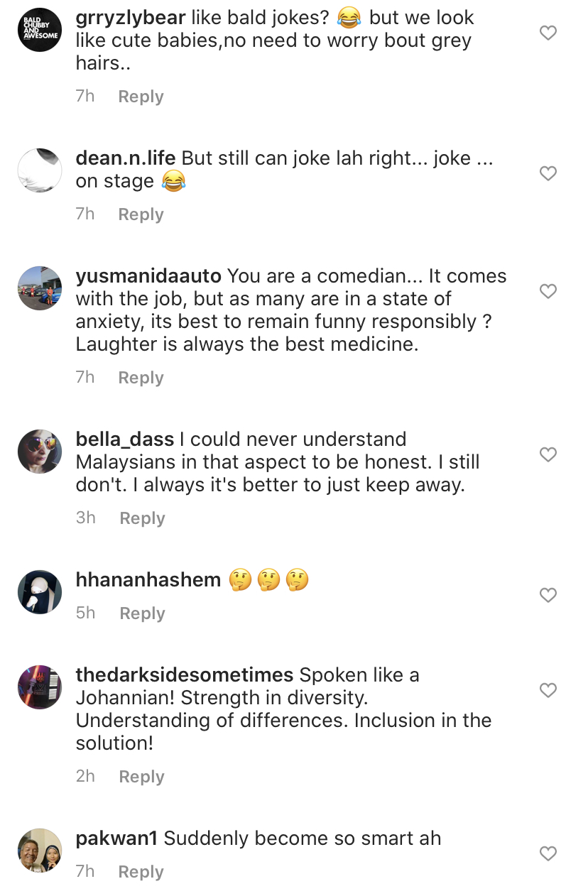
Task: Reply to grryzlybear's comment
Action: pos(141,97)
